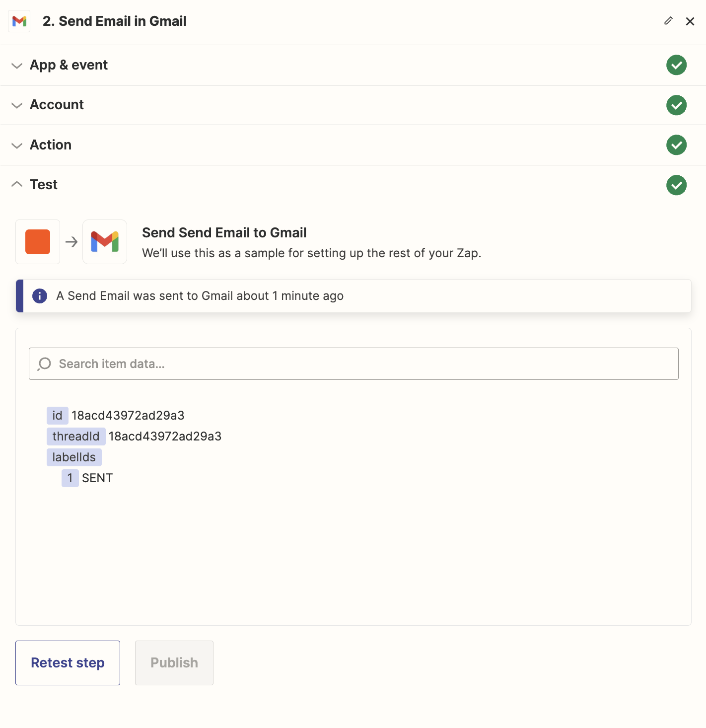Viewport: 706px width, 728px height.
Task: Select the id field label
Action: (x=58, y=416)
